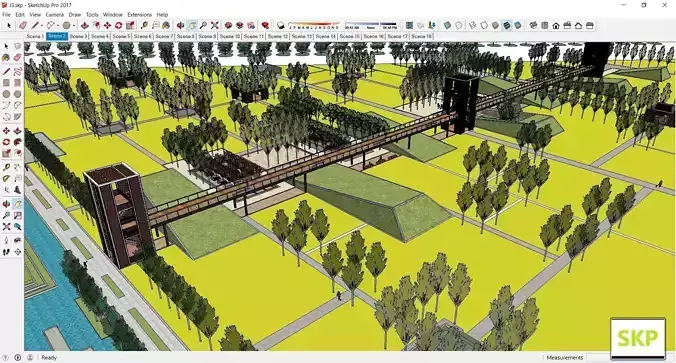Choose the Position Camera tool in left toolbar
Screen dimensions: 676x363
pyautogui.click(x=6, y=240)
